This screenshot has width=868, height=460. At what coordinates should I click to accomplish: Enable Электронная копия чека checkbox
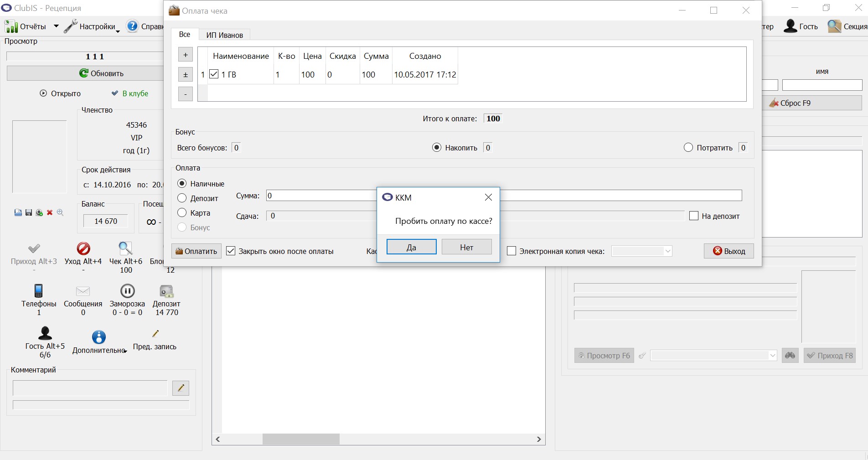coord(511,251)
